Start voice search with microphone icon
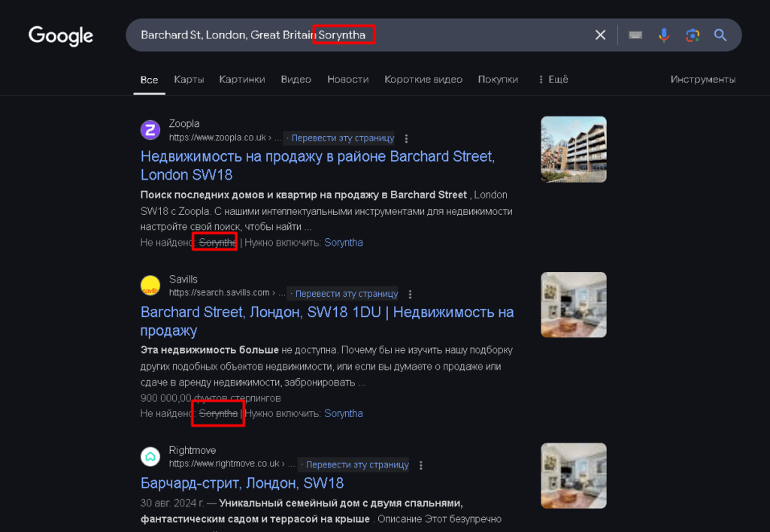This screenshot has height=532, width=770. pyautogui.click(x=664, y=35)
